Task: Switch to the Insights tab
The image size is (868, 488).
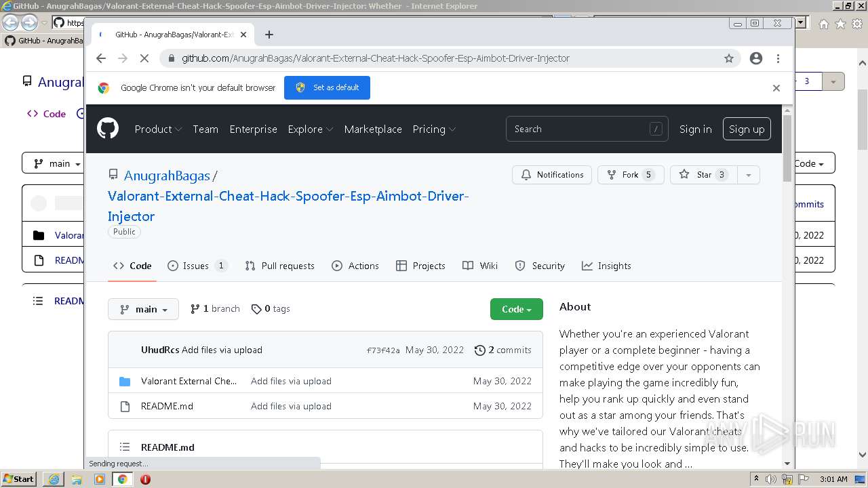Action: 606,266
